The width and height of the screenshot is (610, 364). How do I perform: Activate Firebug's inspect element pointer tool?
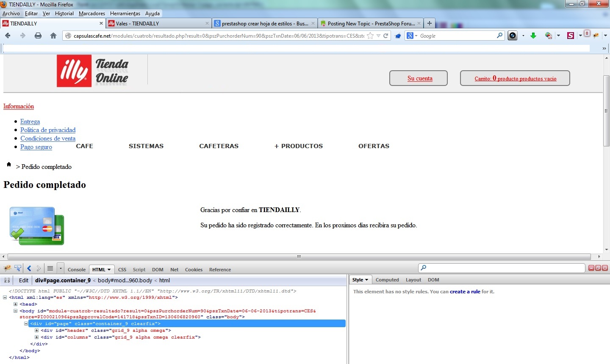point(18,268)
